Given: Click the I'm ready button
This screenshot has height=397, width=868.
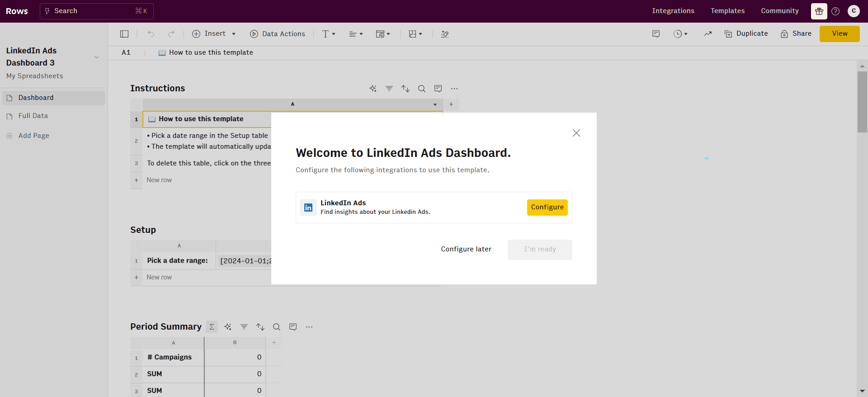Looking at the screenshot, I should 540,250.
